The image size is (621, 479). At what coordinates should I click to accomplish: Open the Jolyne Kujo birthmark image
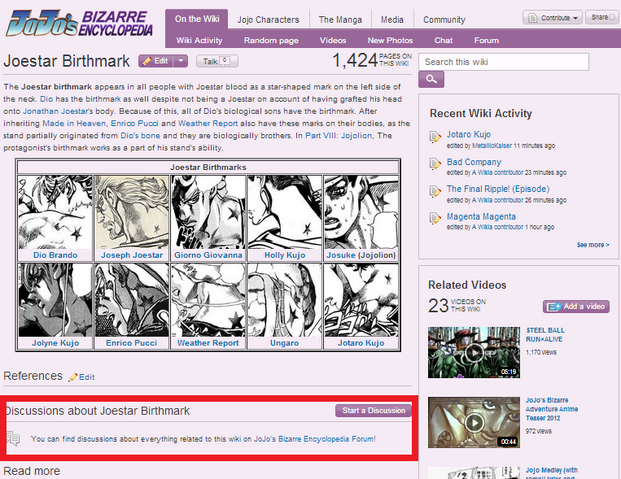(55, 301)
